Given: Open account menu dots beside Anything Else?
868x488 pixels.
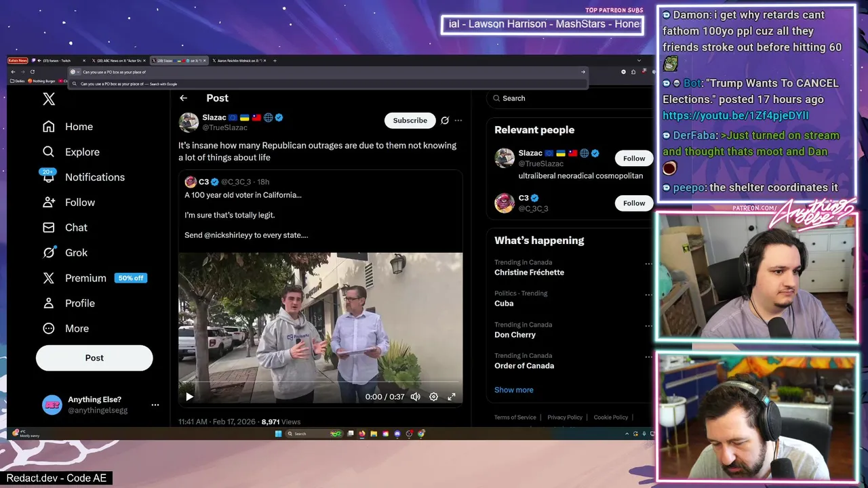Looking at the screenshot, I should click(x=155, y=405).
